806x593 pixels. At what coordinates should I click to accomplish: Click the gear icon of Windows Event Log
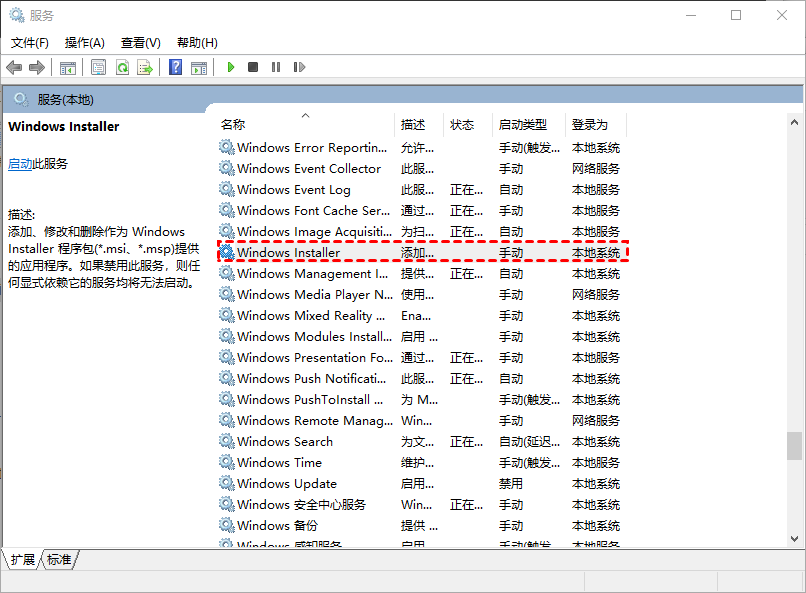click(x=227, y=189)
